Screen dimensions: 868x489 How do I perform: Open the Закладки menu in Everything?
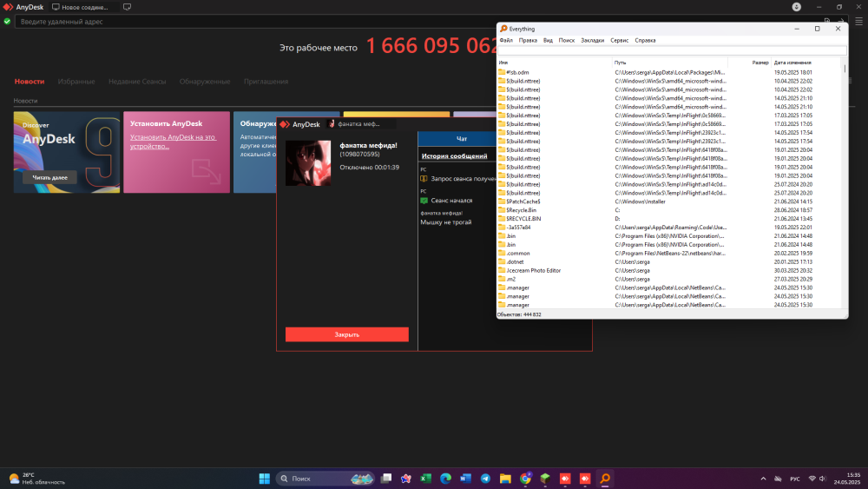(592, 41)
